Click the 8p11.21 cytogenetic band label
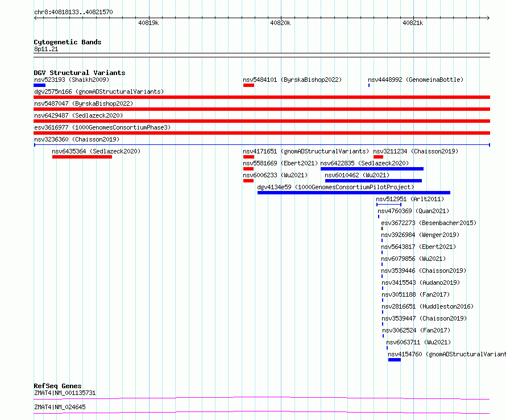506x420 pixels. pyautogui.click(x=46, y=49)
